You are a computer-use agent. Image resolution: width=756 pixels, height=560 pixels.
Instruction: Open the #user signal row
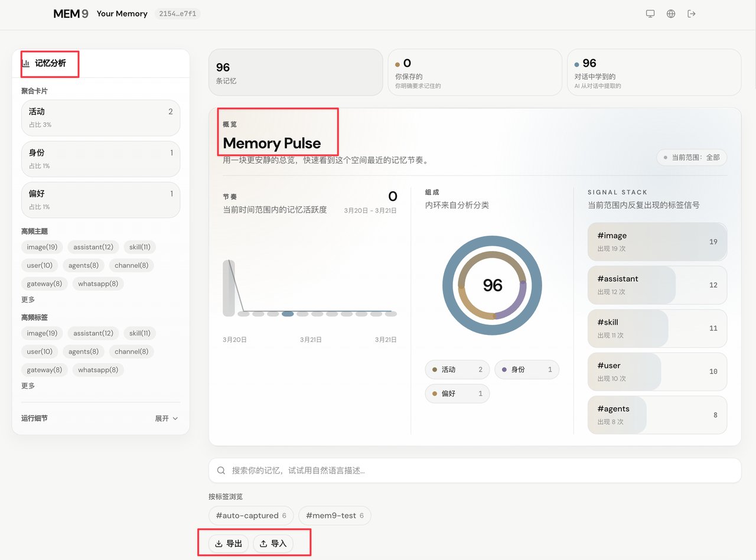pyautogui.click(x=657, y=372)
